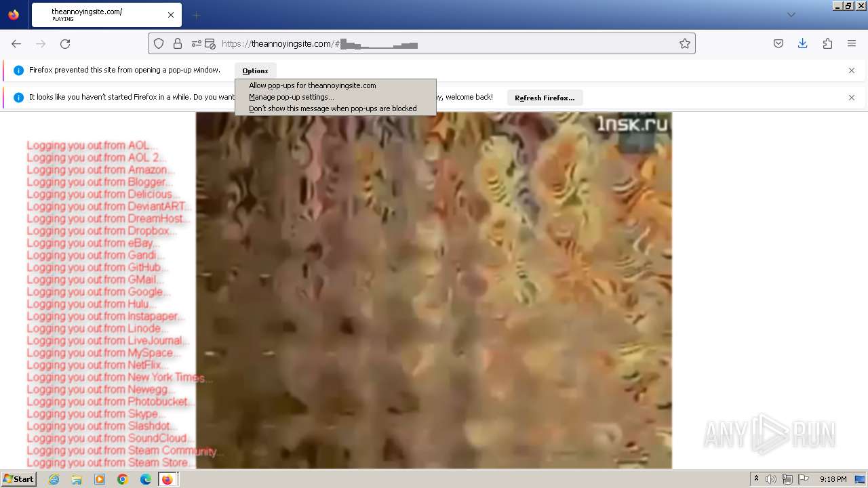Select the theannoyingsite.com tab
The height and width of the screenshot is (488, 868).
(105, 15)
